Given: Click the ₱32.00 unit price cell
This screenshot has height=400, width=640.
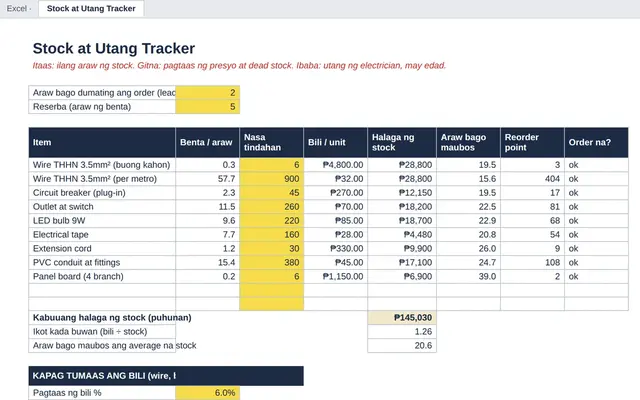Looking at the screenshot, I should [336, 179].
